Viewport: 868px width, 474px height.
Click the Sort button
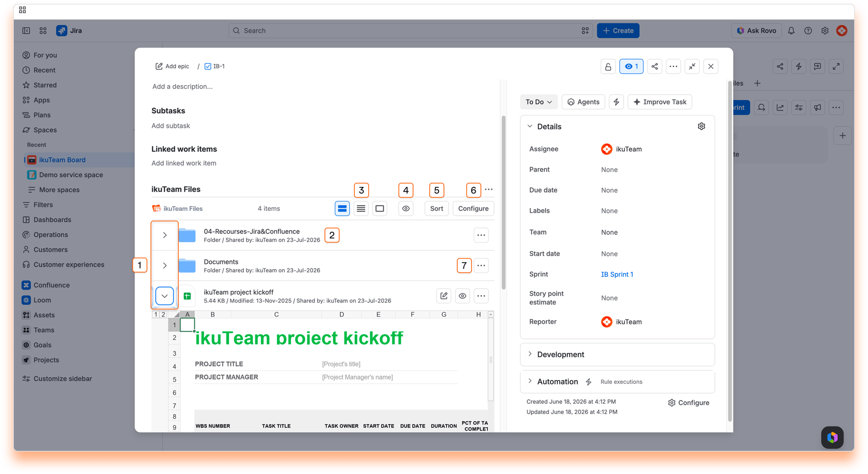pyautogui.click(x=436, y=208)
